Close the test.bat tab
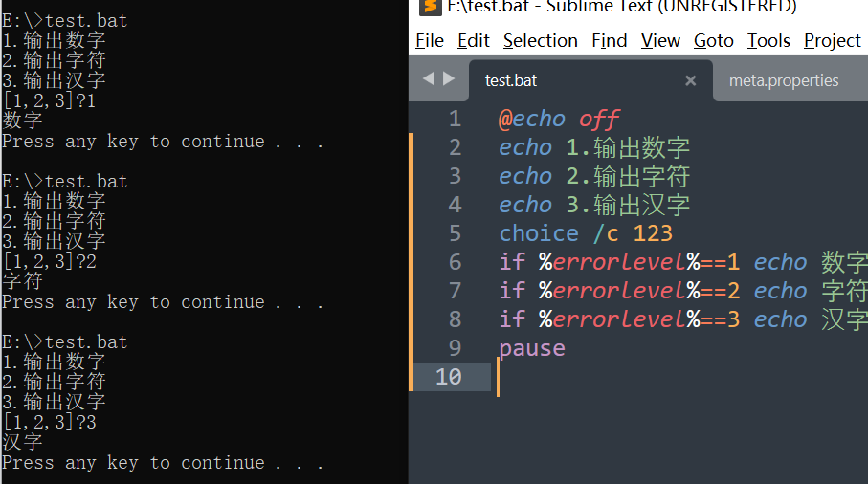The width and height of the screenshot is (868, 484). tap(690, 80)
